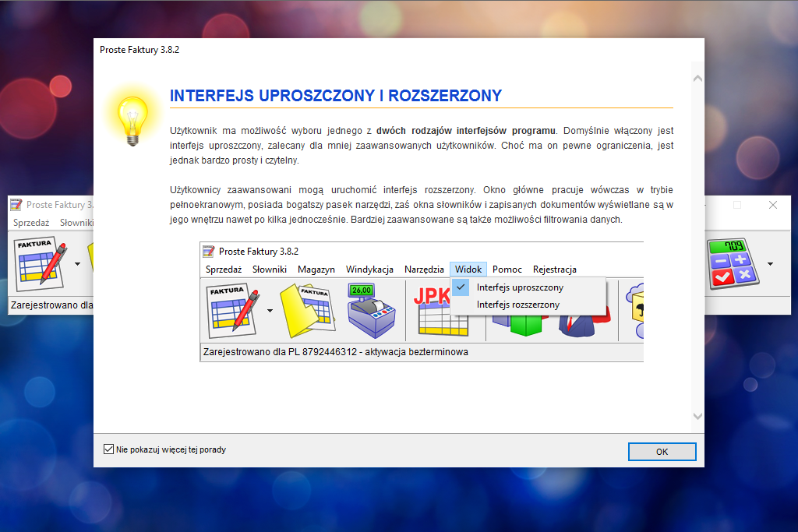The width and height of the screenshot is (798, 532).
Task: Click Faktura invoice icon in background window
Action: tap(41, 264)
